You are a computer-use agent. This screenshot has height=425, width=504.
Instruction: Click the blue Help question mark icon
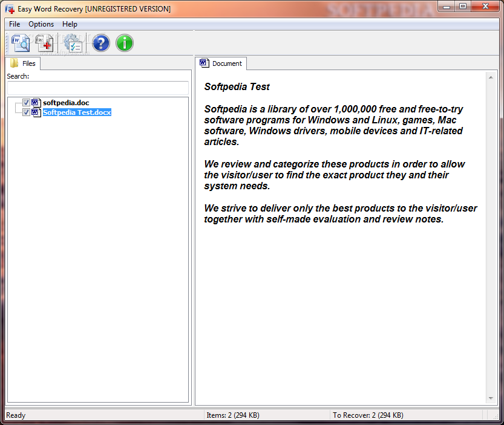click(101, 43)
